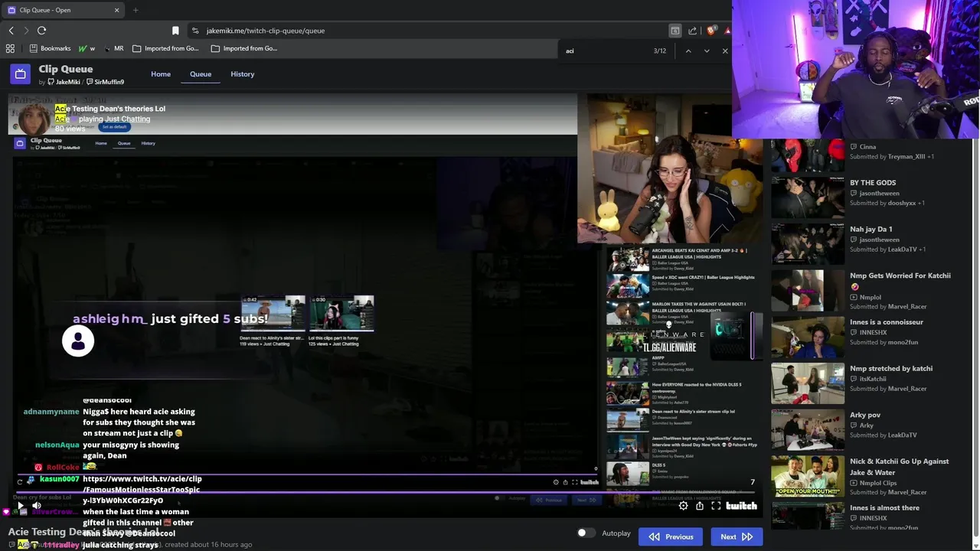This screenshot has width=980, height=551.
Task: Toggle the Autoplay switch
Action: [x=586, y=533]
